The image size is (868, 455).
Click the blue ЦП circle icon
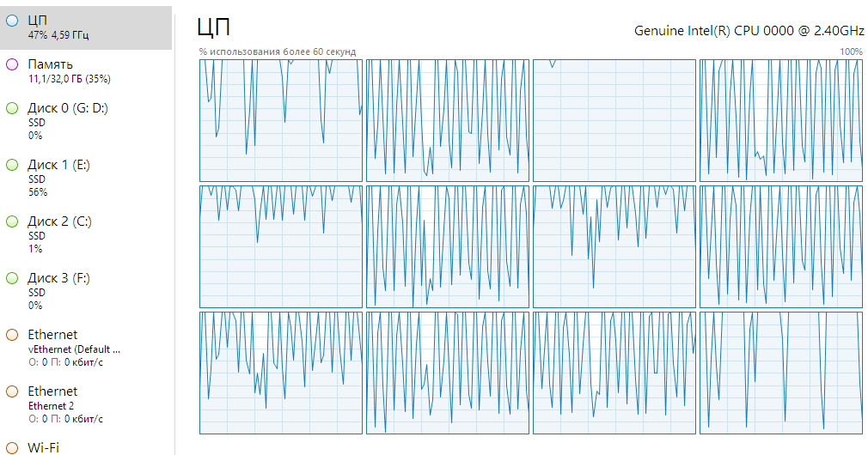(x=12, y=21)
